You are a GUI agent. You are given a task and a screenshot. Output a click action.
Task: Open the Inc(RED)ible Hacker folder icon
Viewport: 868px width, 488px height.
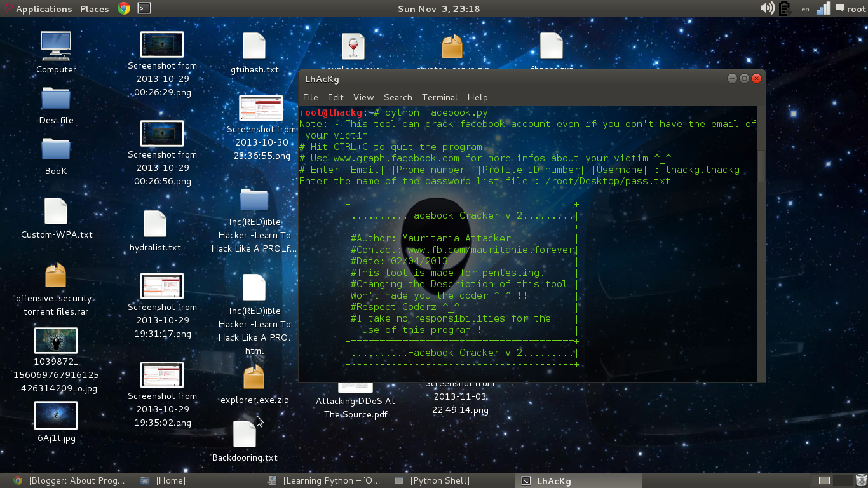254,200
